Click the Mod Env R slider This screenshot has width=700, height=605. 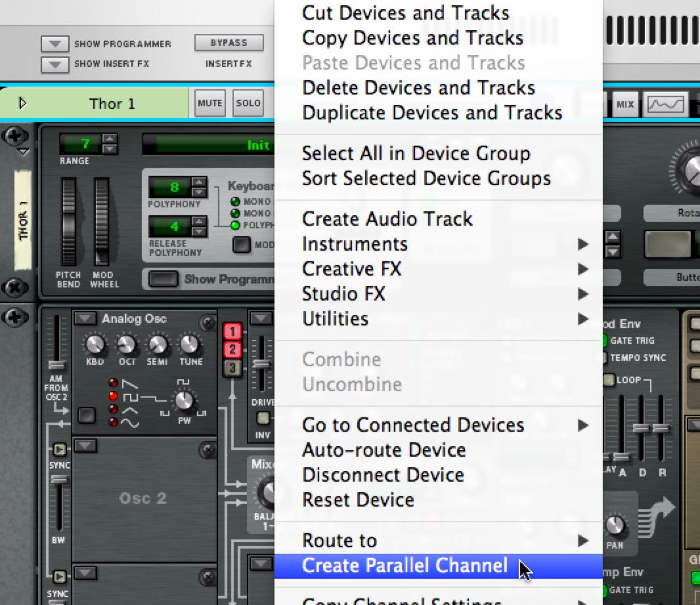point(661,428)
